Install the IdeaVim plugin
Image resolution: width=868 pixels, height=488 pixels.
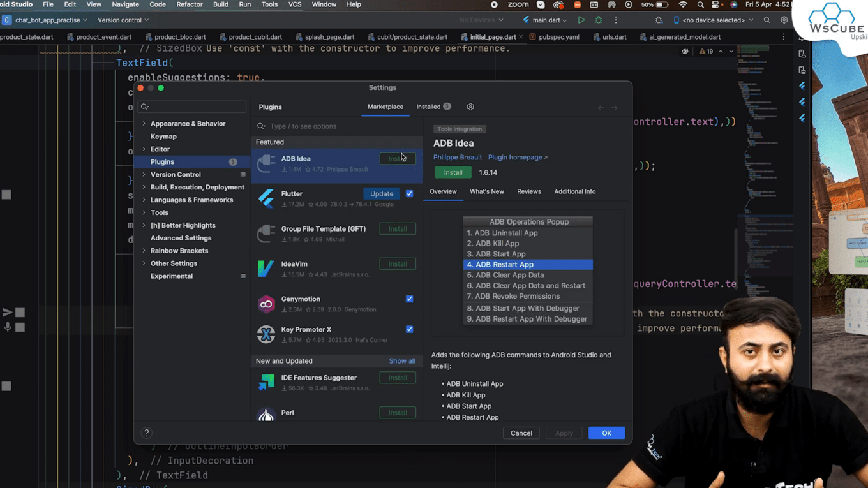tap(398, 264)
